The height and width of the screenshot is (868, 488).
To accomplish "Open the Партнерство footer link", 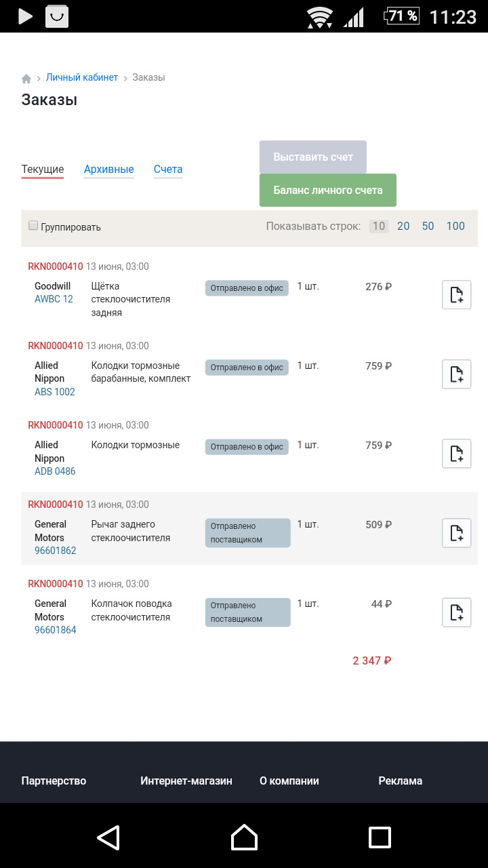I will 54,781.
